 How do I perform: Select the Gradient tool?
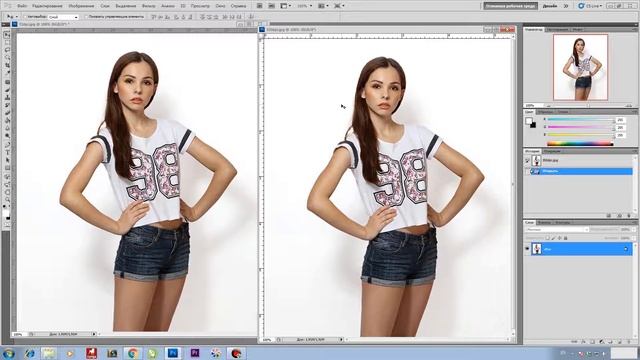(x=7, y=121)
